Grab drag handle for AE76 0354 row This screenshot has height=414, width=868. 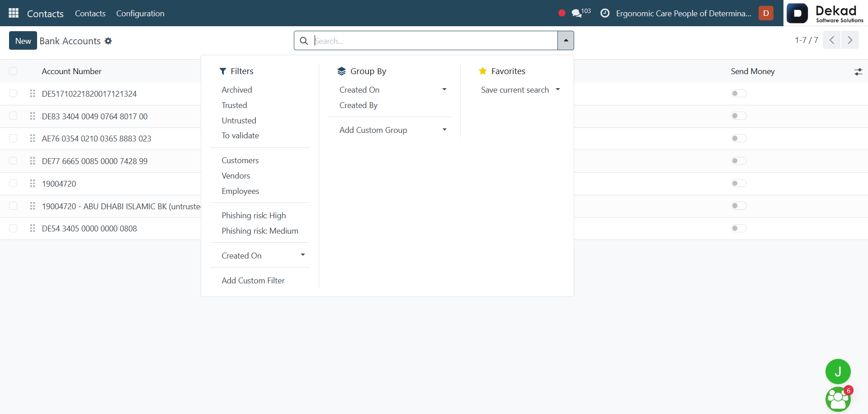[x=33, y=138]
